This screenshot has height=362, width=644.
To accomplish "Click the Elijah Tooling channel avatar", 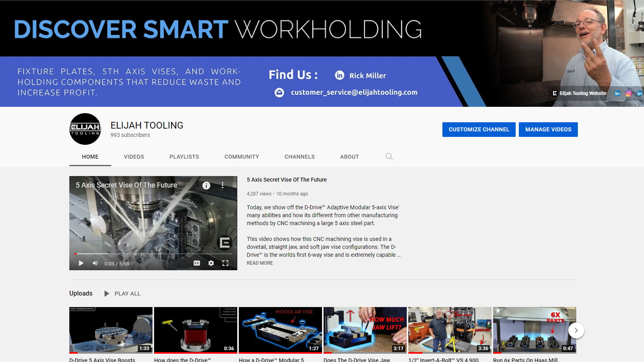I will click(85, 129).
